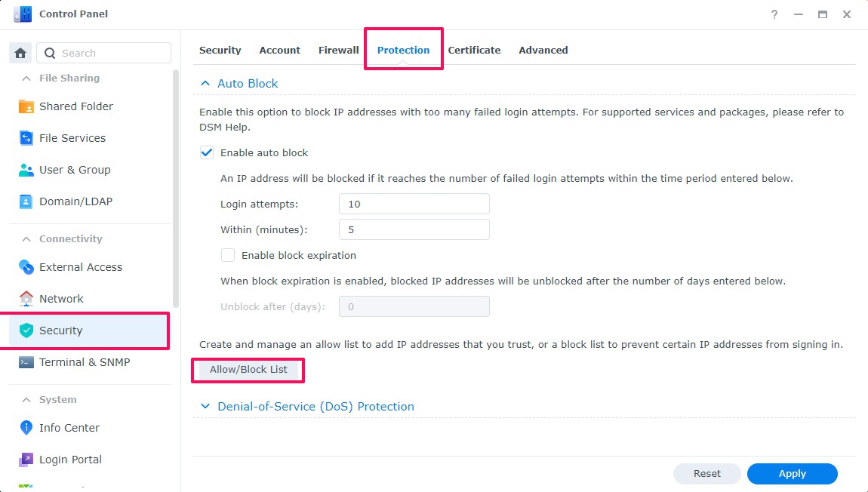The image size is (868, 492).
Task: Click the Home icon in sidebar
Action: [20, 53]
